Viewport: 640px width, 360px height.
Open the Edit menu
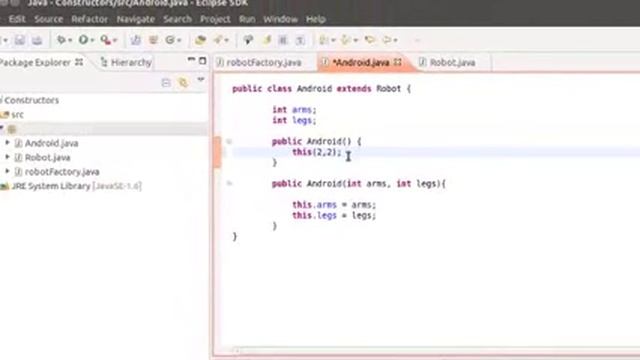(x=17, y=19)
